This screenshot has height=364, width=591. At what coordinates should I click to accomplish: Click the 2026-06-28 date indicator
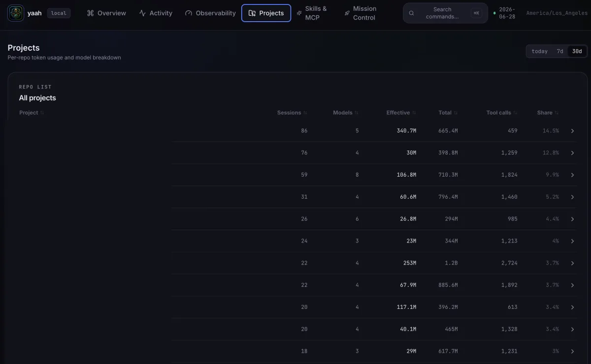click(x=506, y=13)
